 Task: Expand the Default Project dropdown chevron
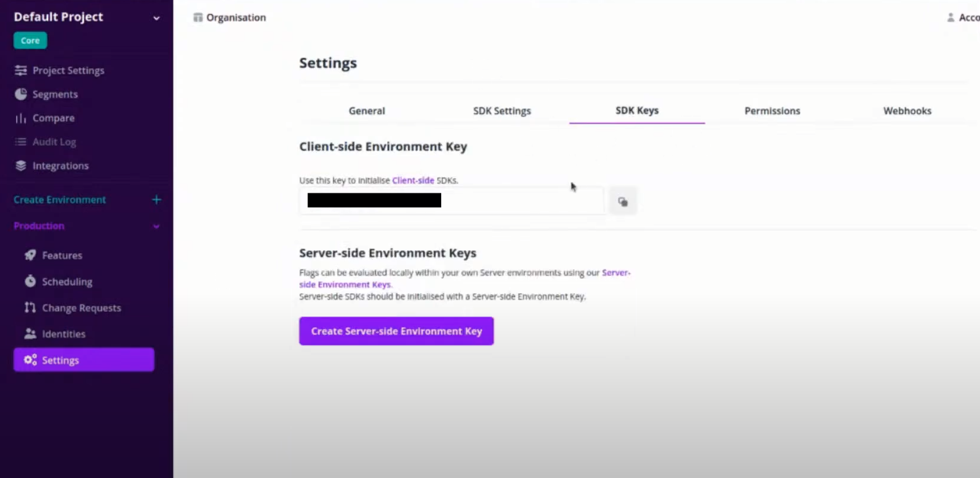click(x=156, y=18)
